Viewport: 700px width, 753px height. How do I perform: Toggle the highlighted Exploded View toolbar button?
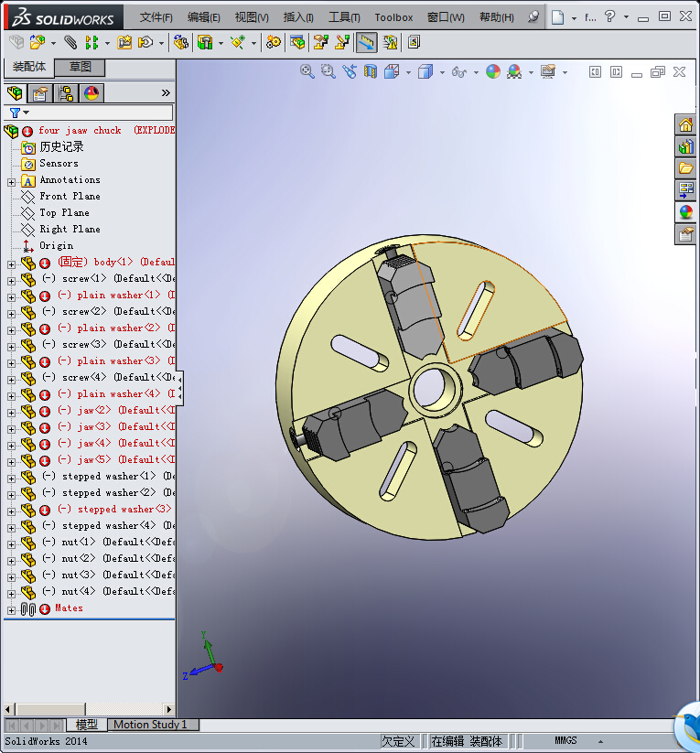tap(367, 42)
